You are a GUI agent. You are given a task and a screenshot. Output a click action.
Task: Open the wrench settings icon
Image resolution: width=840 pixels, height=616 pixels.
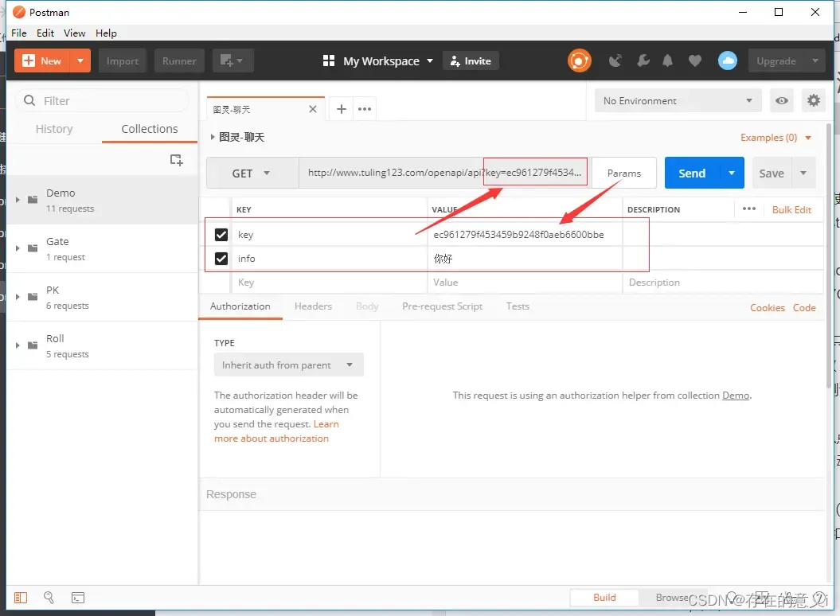pos(643,60)
